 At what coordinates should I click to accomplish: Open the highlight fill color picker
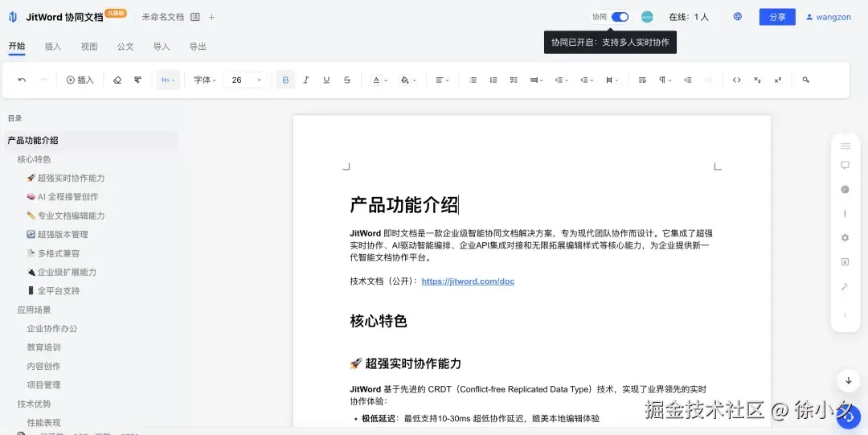408,80
